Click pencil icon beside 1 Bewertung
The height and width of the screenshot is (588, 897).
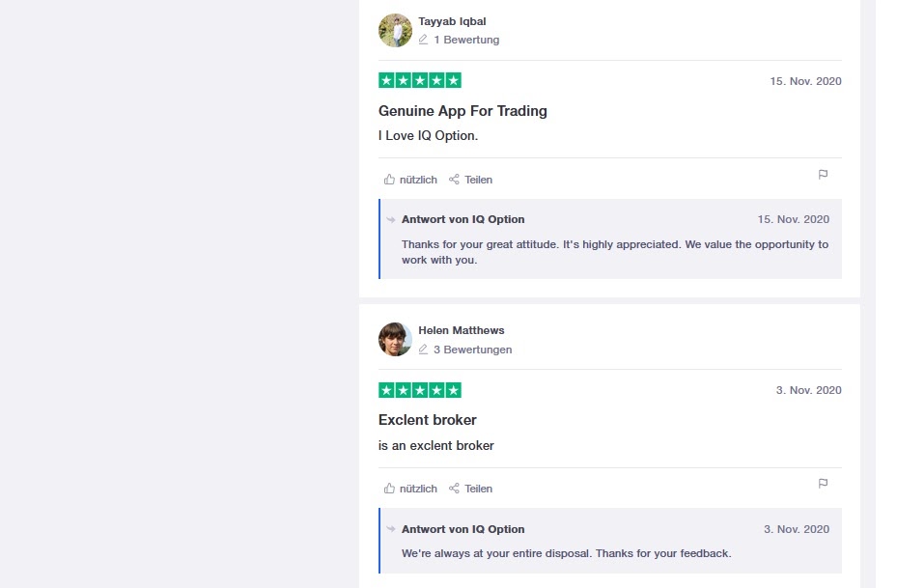tap(423, 40)
